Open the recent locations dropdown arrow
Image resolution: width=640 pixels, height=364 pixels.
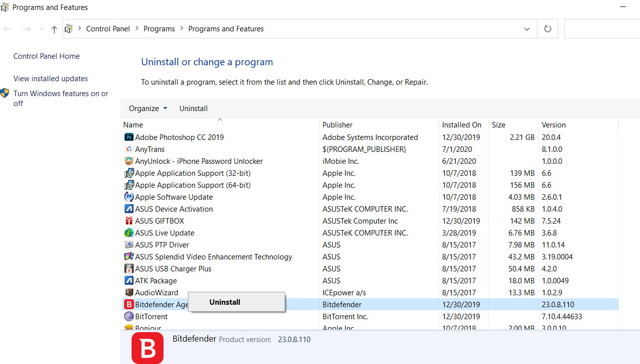click(x=41, y=29)
